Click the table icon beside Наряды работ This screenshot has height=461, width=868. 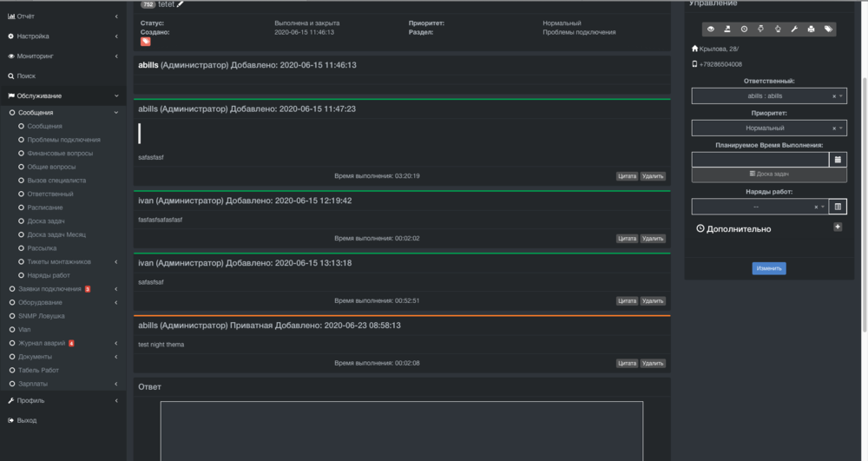click(838, 207)
